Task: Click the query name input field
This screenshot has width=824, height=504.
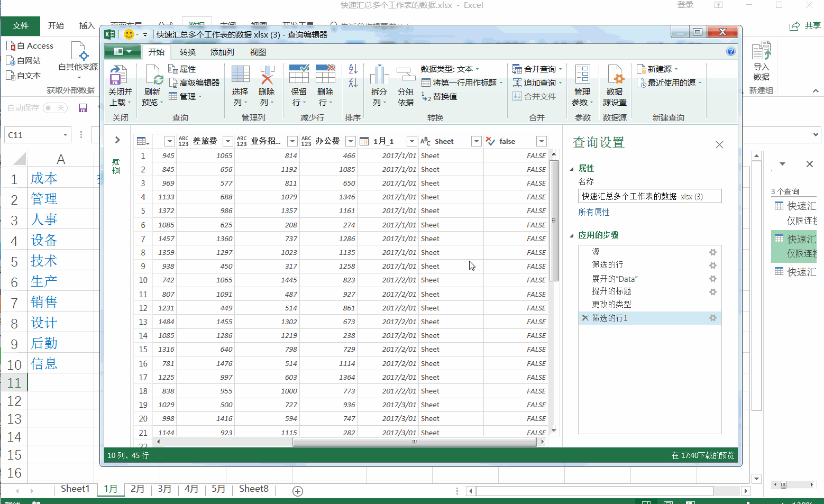Action: coord(649,196)
